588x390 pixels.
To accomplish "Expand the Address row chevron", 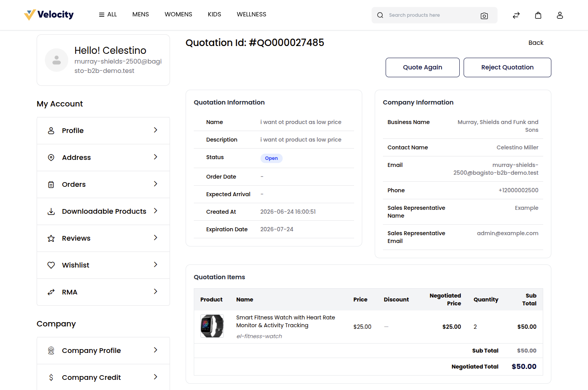I will 156,157.
